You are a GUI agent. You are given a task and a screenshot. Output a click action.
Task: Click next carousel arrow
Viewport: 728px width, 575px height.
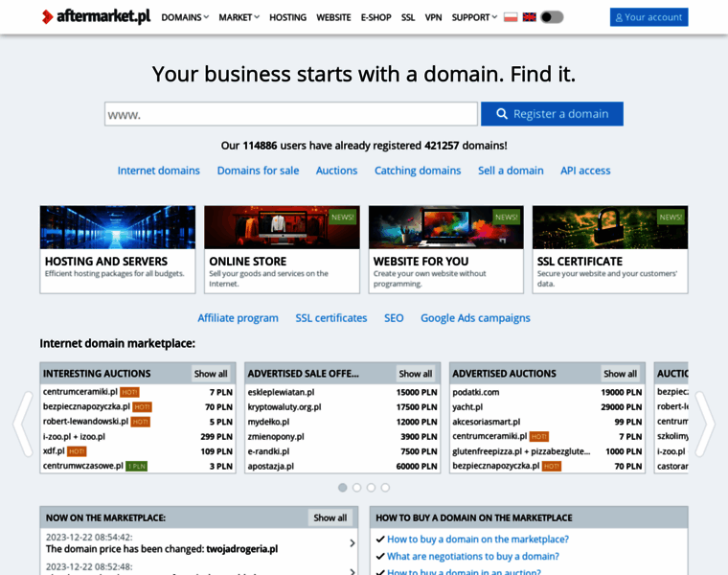(705, 424)
